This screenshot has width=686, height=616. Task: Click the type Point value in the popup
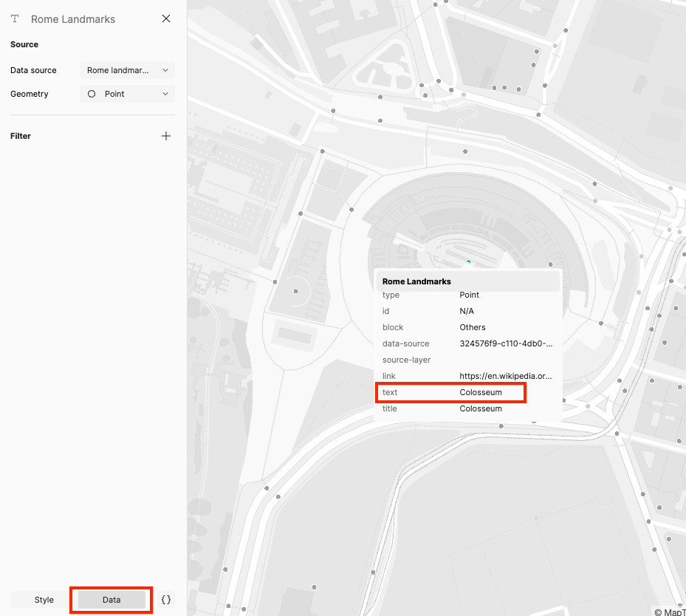coord(469,295)
